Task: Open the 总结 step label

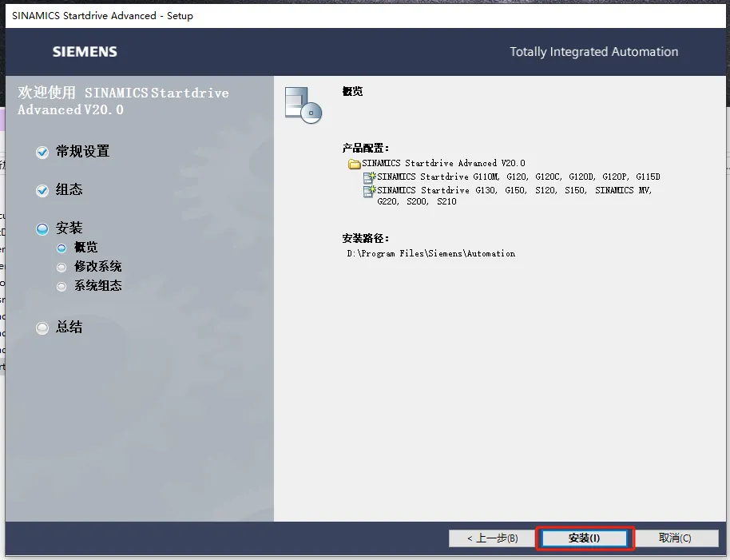Action: (x=69, y=327)
